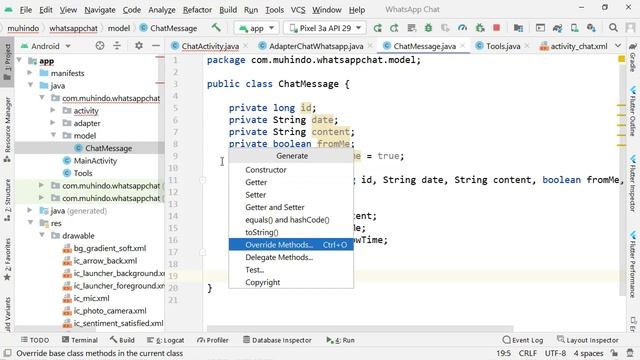Click the yellow warning indicator marker
The width and height of the screenshot is (640, 360).
[x=621, y=59]
